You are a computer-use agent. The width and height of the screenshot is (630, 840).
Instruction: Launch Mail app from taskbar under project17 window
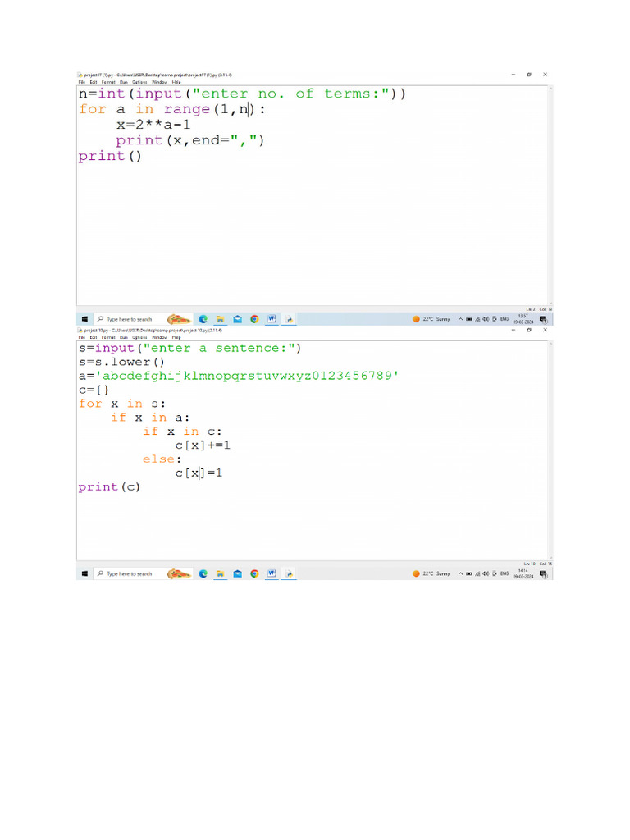tap(237, 319)
